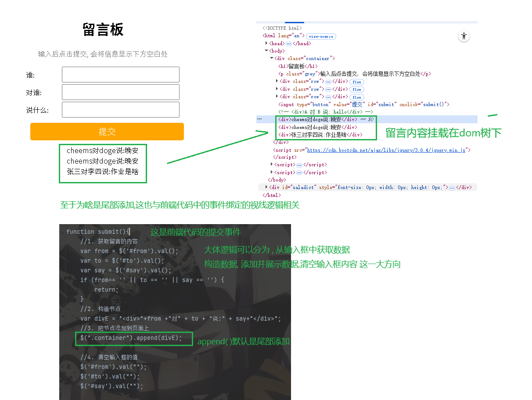The height and width of the screenshot is (400, 532).
Task: Expand the div id="saladict" node
Action: (x=266, y=187)
